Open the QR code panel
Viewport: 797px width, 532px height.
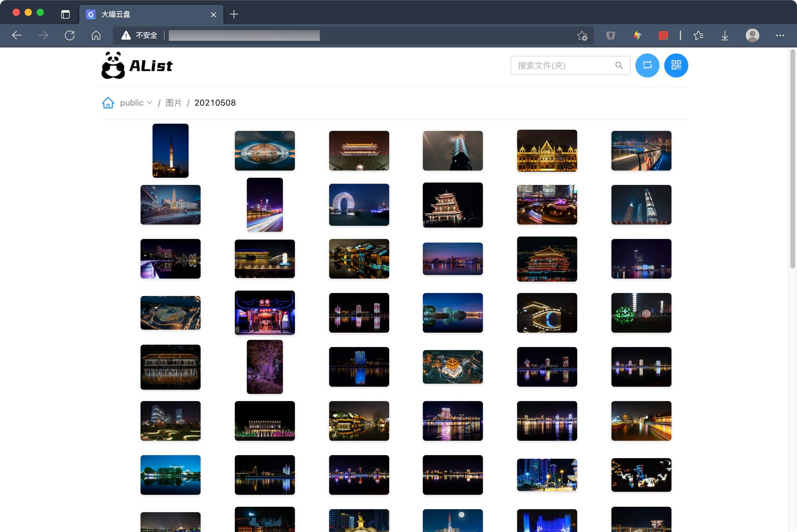coord(676,65)
